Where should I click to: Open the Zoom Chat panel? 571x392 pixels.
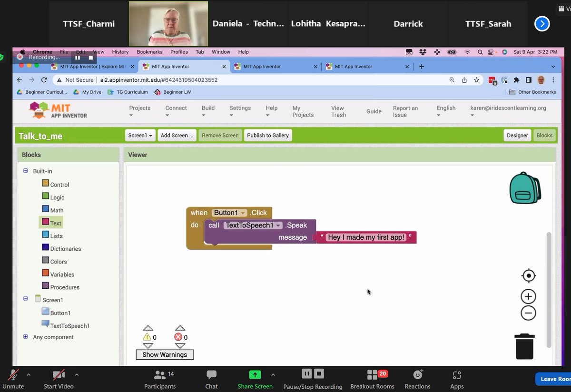pos(211,380)
